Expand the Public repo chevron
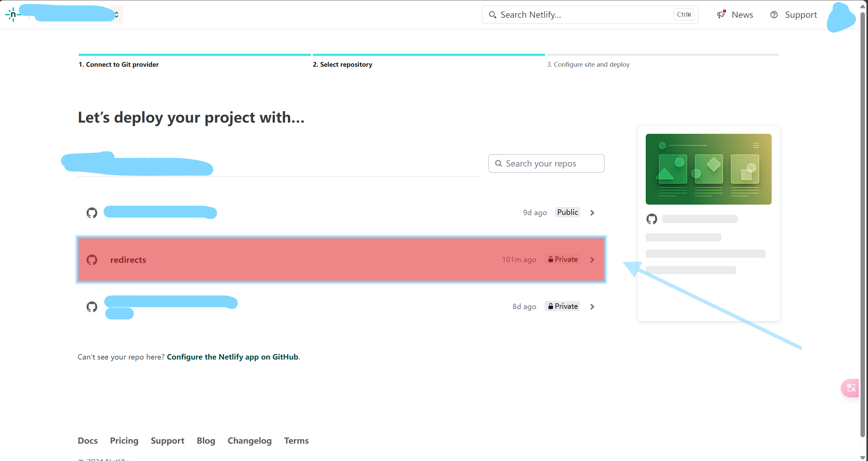Viewport: 868px width, 461px height. click(592, 213)
